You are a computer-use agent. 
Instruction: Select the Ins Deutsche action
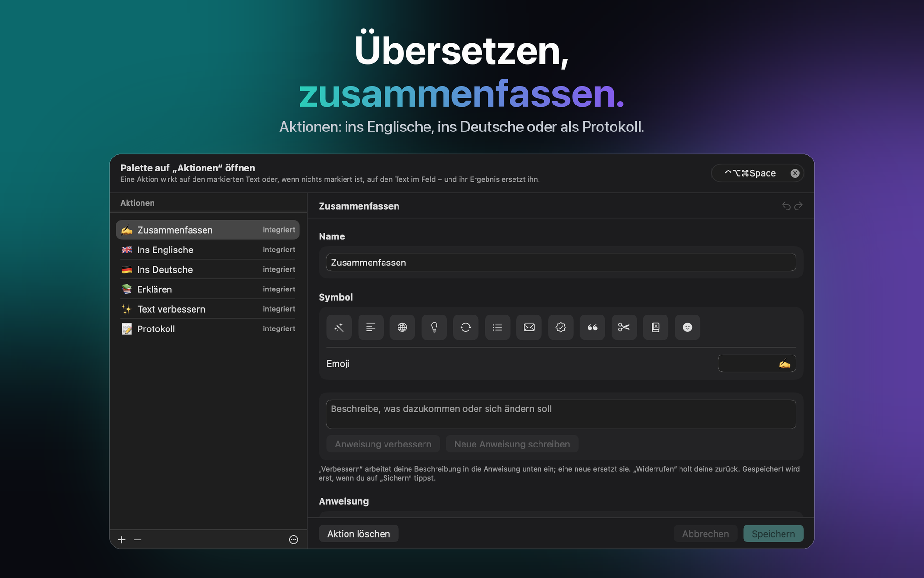click(x=208, y=270)
